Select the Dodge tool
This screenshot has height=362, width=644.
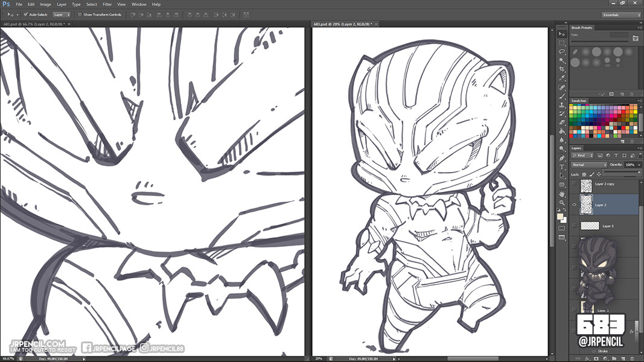click(562, 149)
